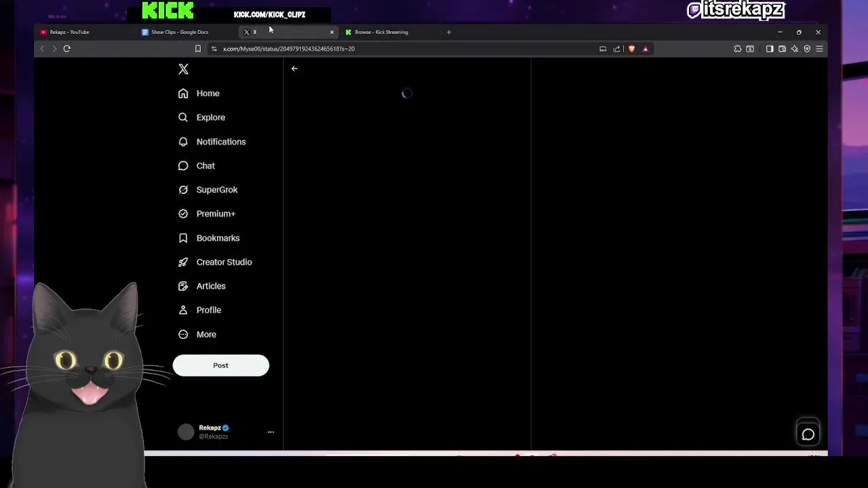Go back in browser history

click(x=42, y=49)
